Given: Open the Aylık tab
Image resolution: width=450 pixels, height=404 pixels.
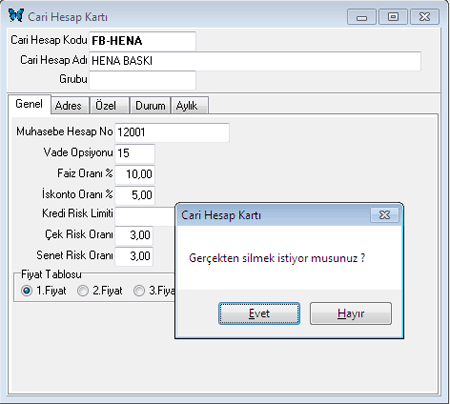Looking at the screenshot, I should click(190, 105).
